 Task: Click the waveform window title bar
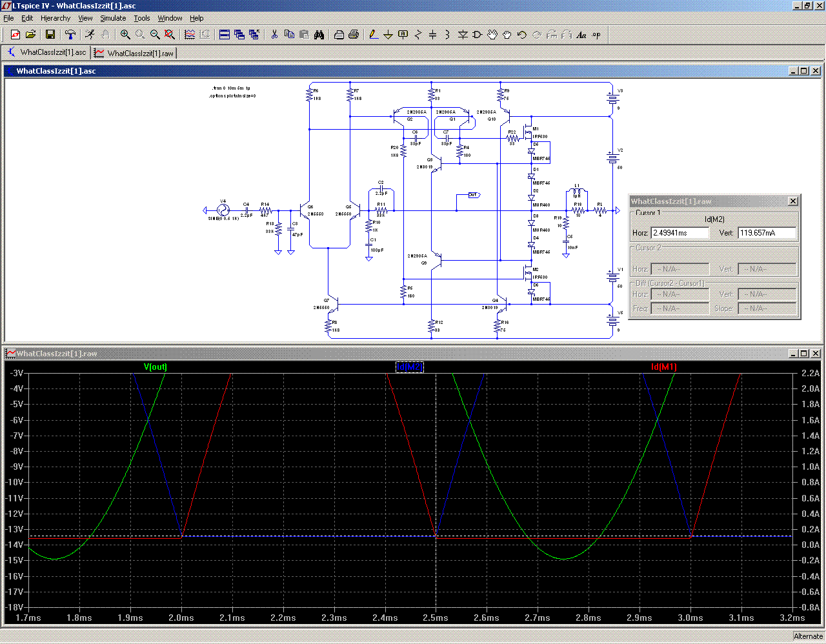[x=413, y=354]
